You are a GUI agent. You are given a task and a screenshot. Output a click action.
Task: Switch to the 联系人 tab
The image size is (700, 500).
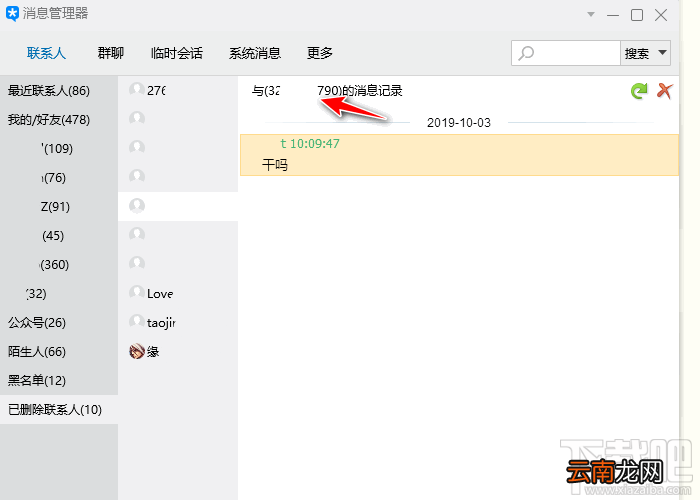click(46, 53)
